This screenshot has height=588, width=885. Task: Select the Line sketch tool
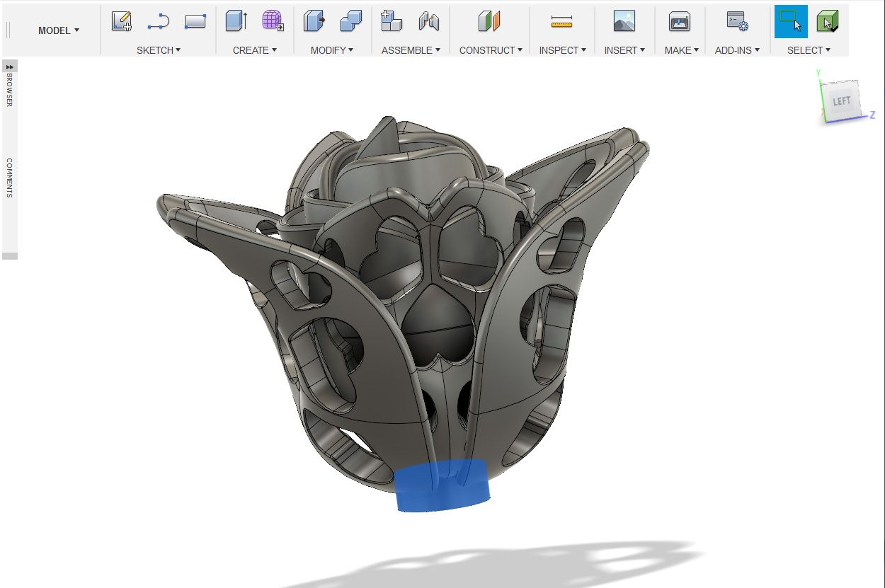tap(158, 22)
